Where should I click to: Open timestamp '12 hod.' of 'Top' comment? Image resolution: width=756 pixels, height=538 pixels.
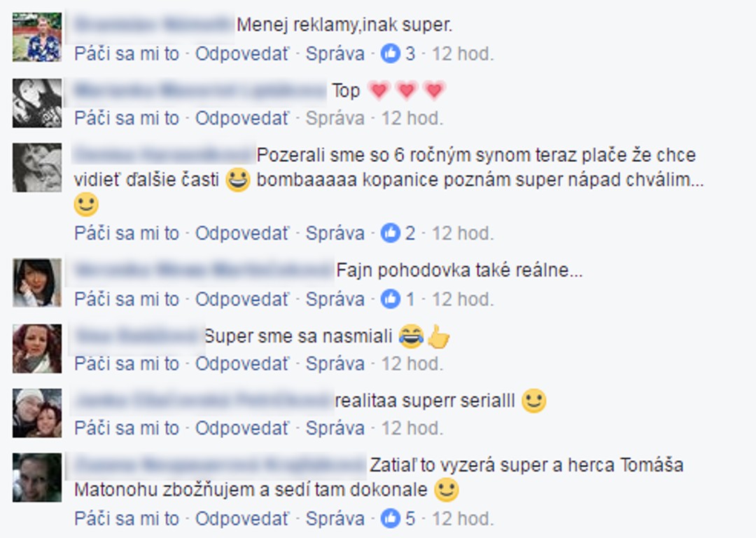pos(412,118)
